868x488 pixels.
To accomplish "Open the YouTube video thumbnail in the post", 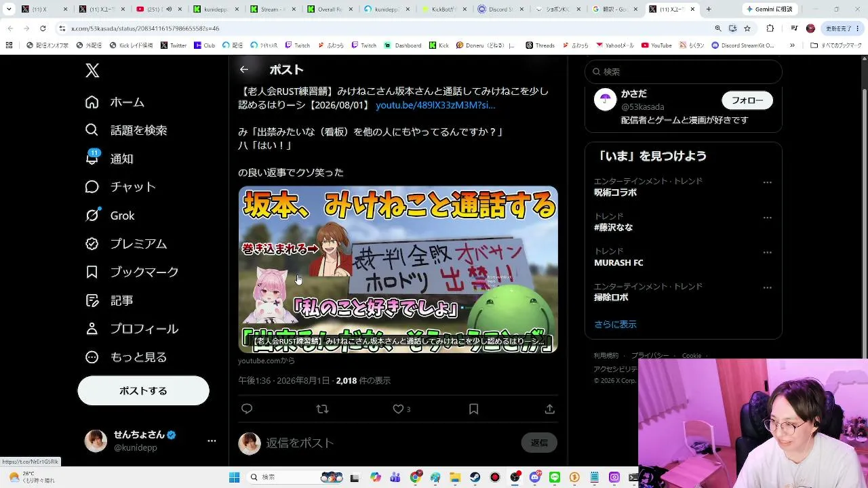I will point(398,270).
